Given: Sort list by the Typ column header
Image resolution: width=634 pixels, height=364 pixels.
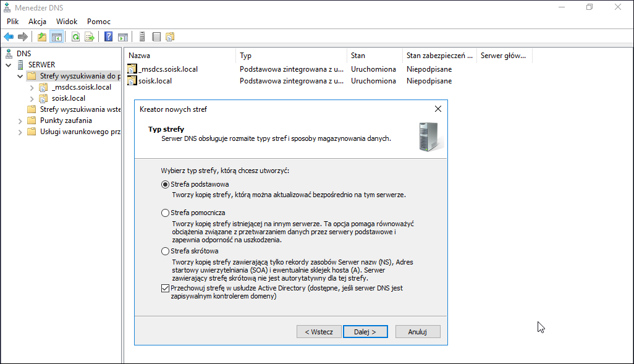Looking at the screenshot, I should [x=291, y=56].
